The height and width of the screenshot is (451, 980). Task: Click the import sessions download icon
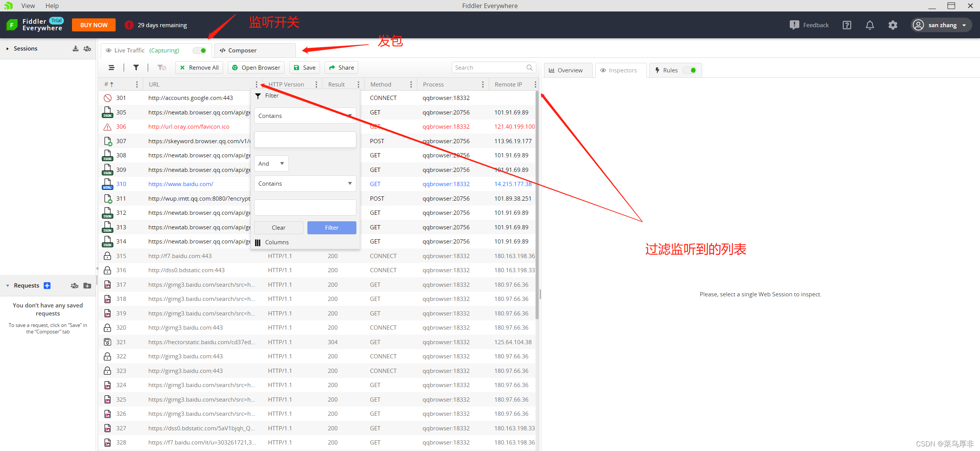coord(75,49)
